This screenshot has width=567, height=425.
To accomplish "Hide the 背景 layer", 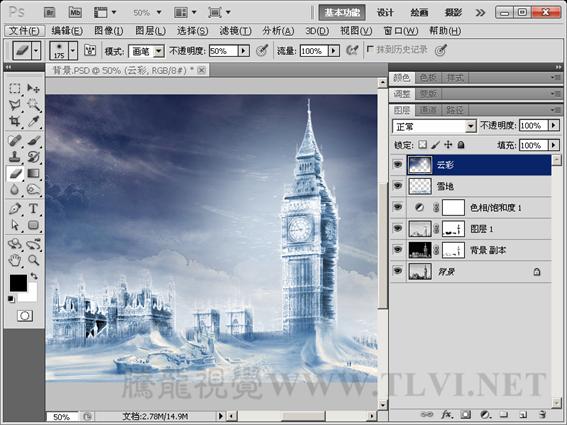I will point(398,271).
